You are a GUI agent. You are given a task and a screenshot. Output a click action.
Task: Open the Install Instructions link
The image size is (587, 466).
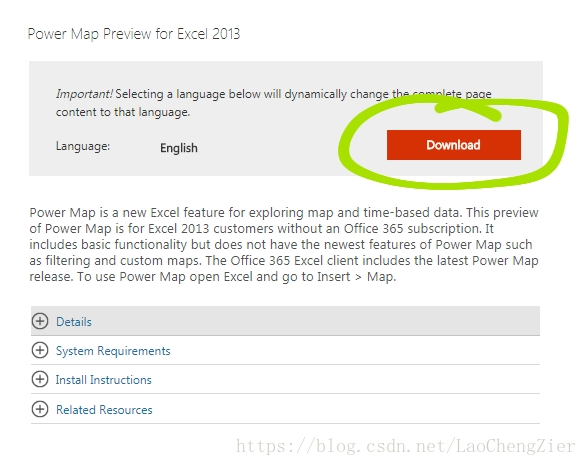click(104, 380)
